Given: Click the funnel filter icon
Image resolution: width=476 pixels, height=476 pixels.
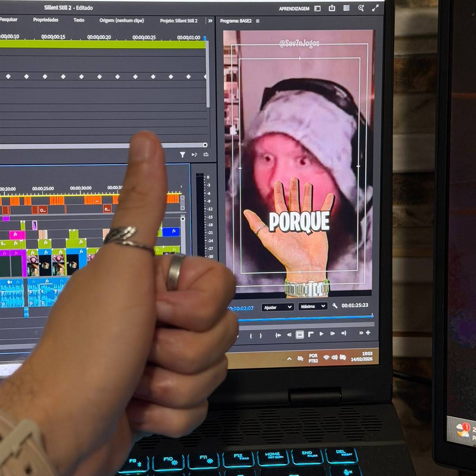Looking at the screenshot, I should (x=182, y=155).
